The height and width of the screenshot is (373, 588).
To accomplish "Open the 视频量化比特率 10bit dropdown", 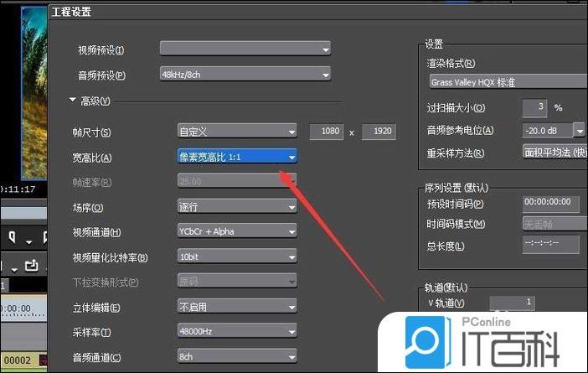I will click(237, 256).
